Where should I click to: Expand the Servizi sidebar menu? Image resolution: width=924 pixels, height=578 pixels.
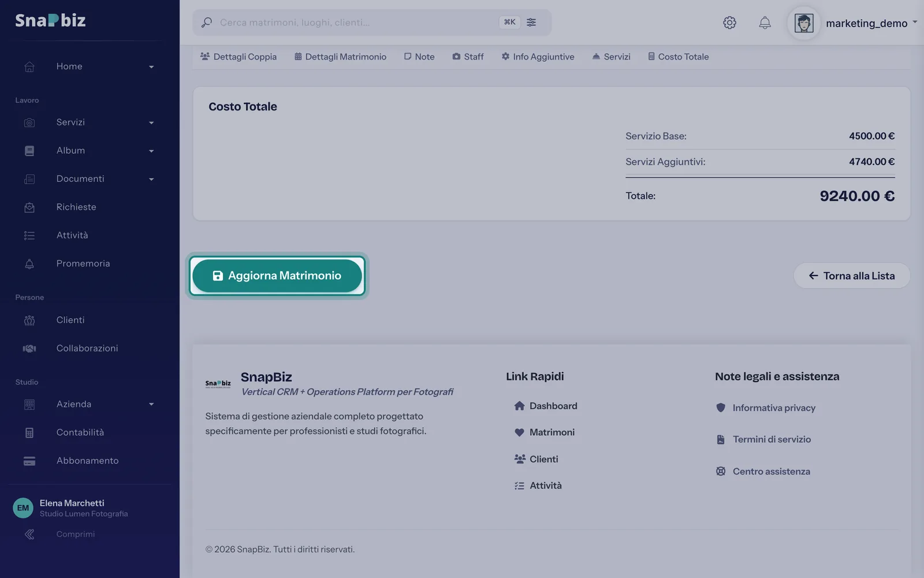click(x=90, y=123)
